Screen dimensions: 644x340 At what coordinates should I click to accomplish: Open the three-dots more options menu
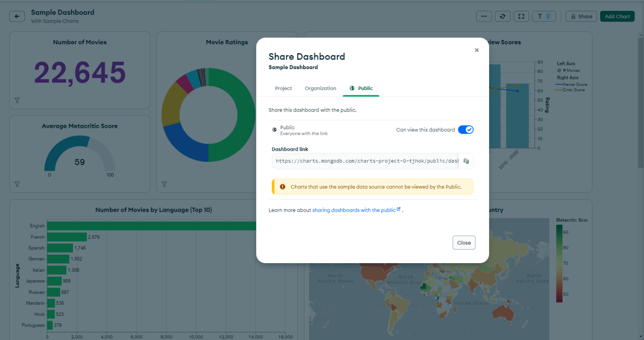pyautogui.click(x=484, y=16)
